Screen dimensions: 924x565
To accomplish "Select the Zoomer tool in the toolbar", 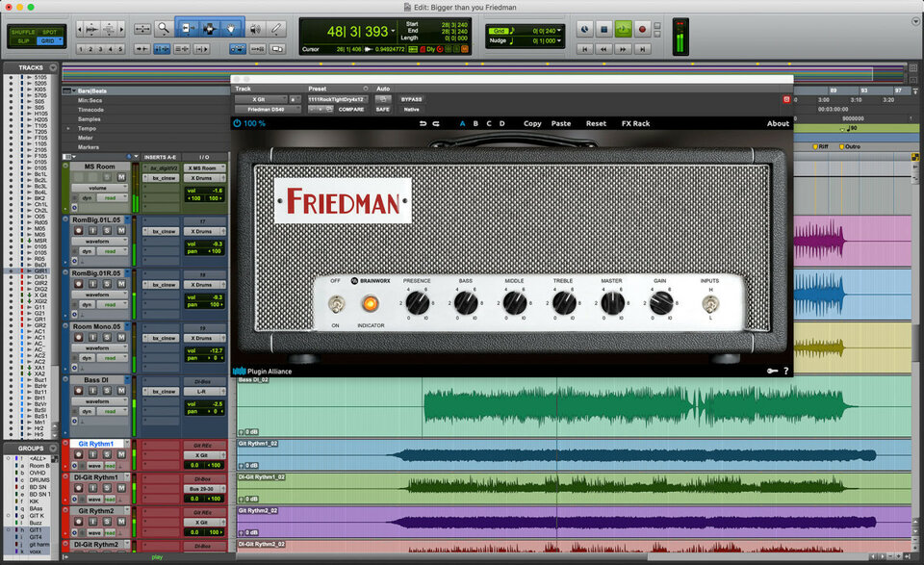I will point(164,30).
